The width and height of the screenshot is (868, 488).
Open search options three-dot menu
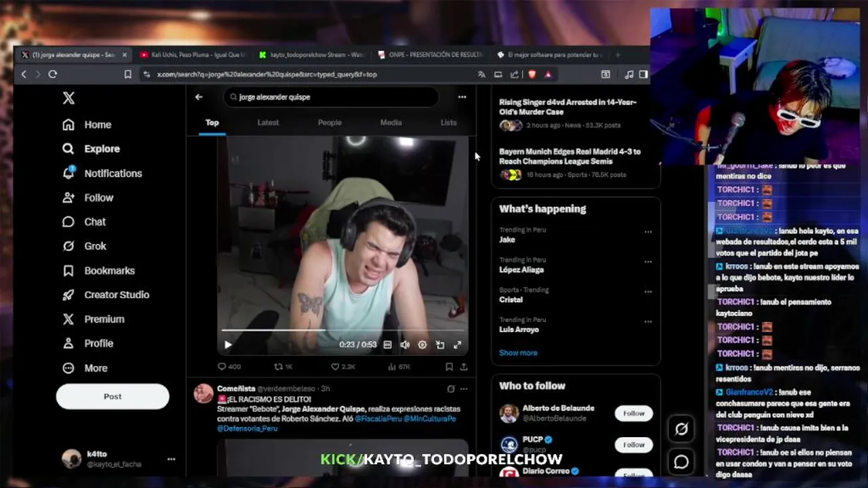tap(462, 97)
